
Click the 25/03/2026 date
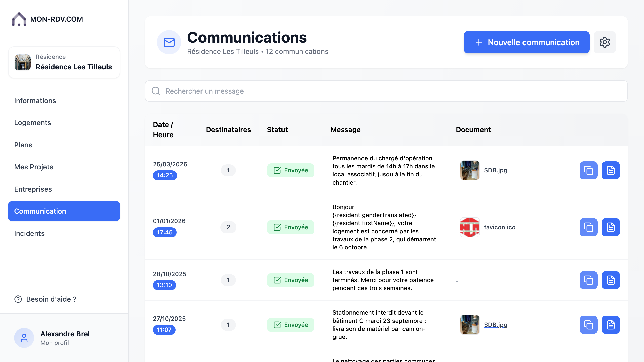[170, 164]
